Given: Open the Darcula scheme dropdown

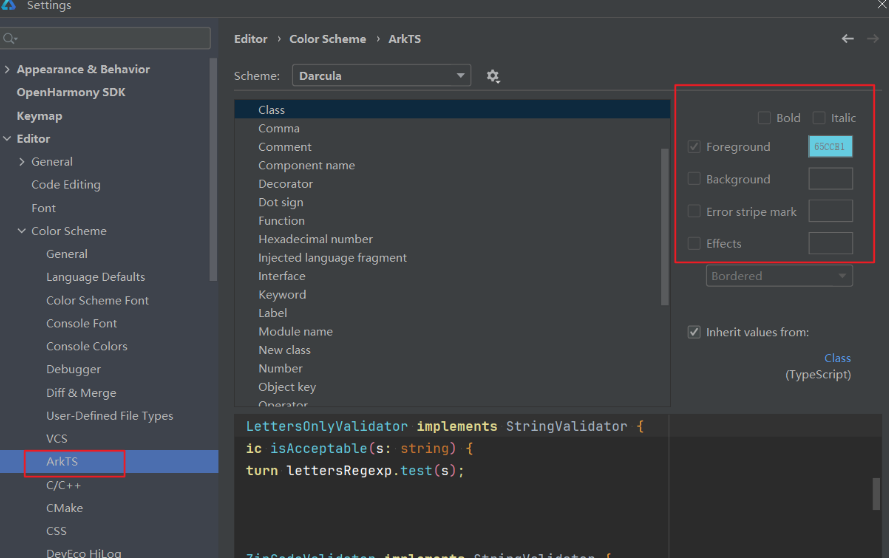Looking at the screenshot, I should coord(381,75).
